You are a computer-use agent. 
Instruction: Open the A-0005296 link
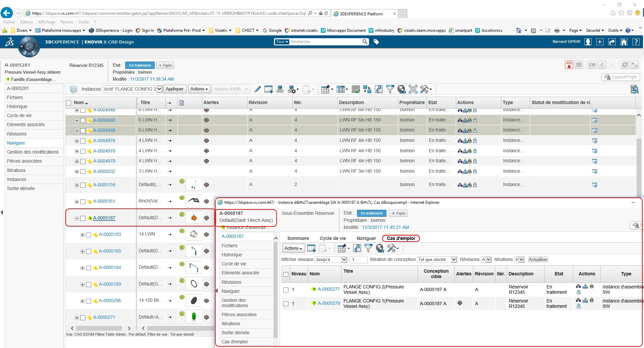(110, 300)
